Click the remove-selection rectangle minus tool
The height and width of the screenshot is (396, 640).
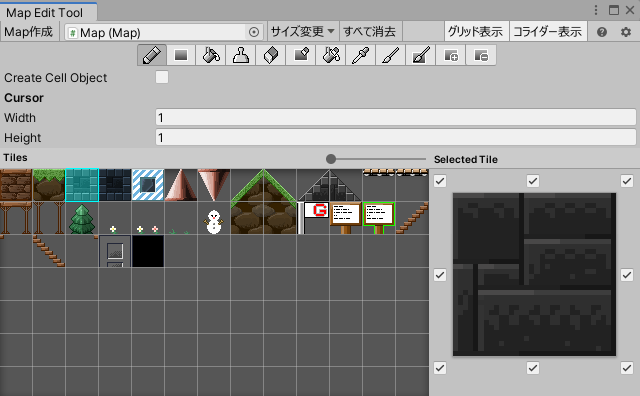(x=481, y=55)
